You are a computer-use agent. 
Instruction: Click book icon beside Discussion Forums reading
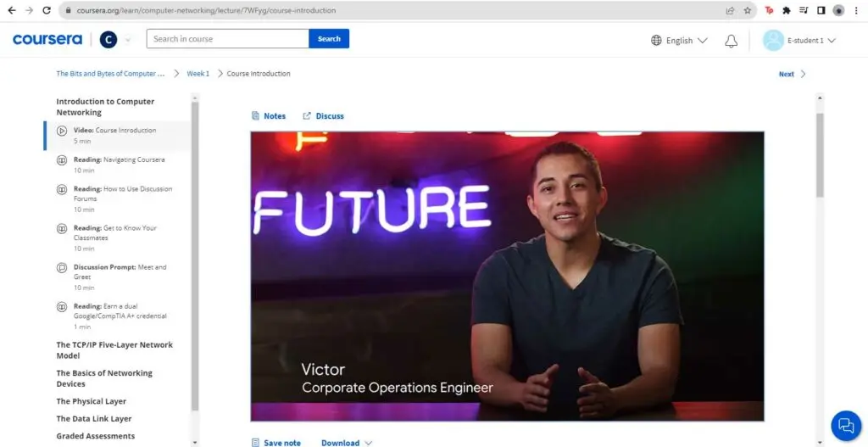61,189
